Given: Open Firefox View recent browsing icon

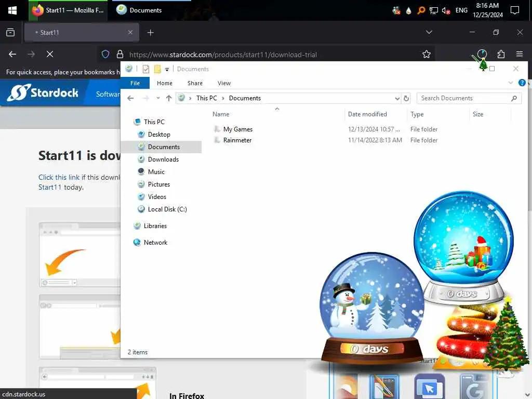Looking at the screenshot, I should 10,32.
